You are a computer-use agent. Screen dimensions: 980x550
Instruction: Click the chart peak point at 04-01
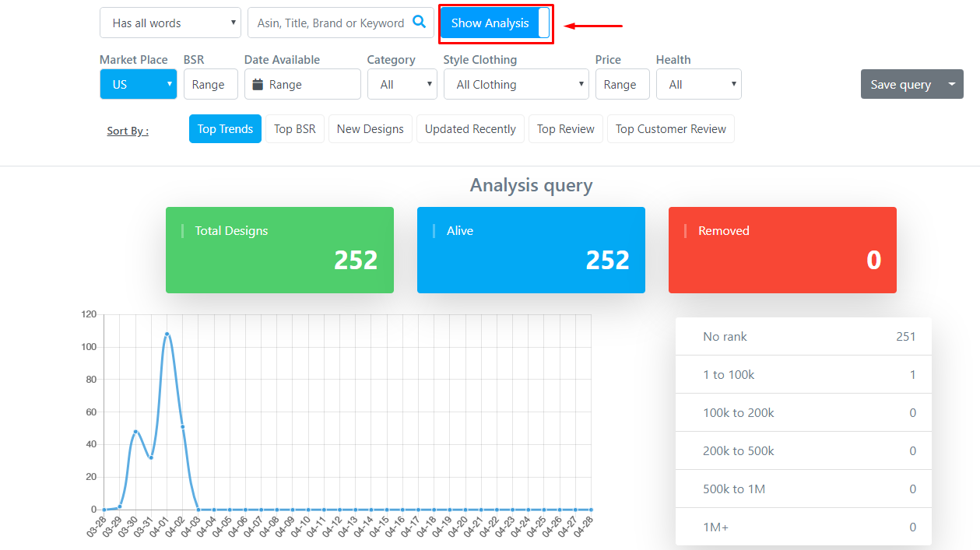[167, 335]
